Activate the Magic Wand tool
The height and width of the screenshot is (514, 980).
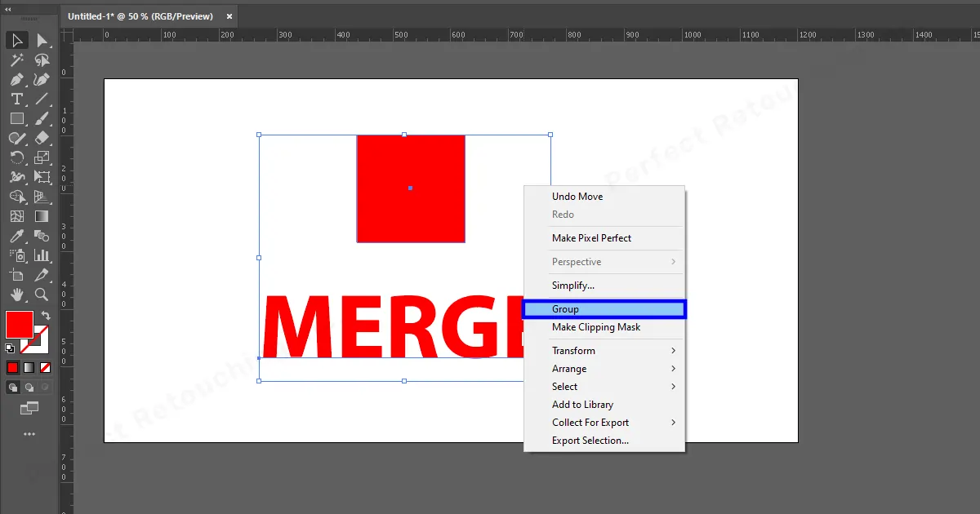pos(17,60)
